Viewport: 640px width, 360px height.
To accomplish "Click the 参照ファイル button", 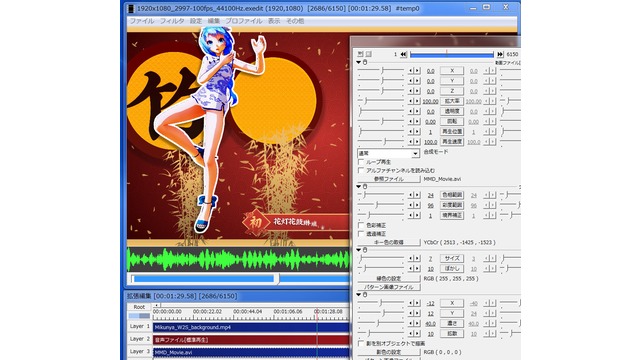I will pyautogui.click(x=389, y=179).
